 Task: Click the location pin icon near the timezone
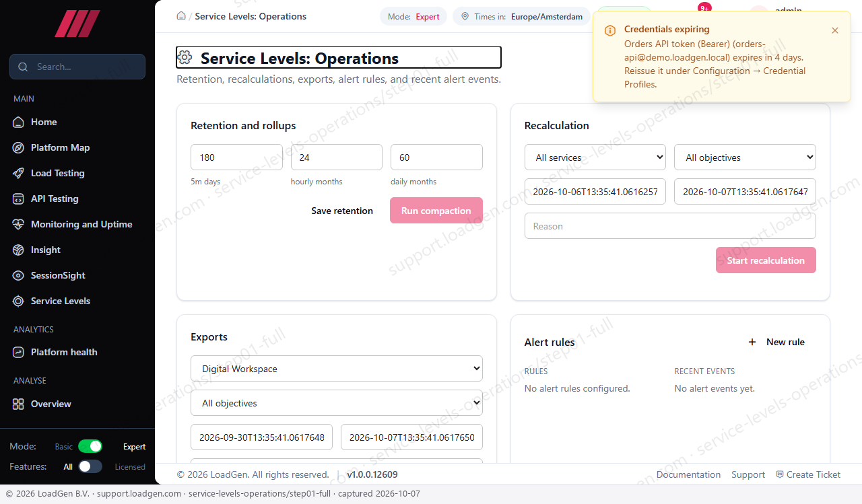click(465, 17)
